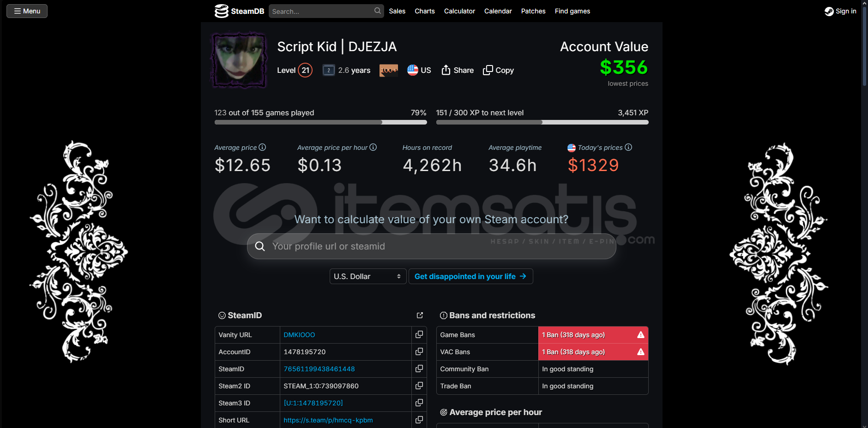
Task: Click the Level 21 badge circle
Action: pos(305,70)
